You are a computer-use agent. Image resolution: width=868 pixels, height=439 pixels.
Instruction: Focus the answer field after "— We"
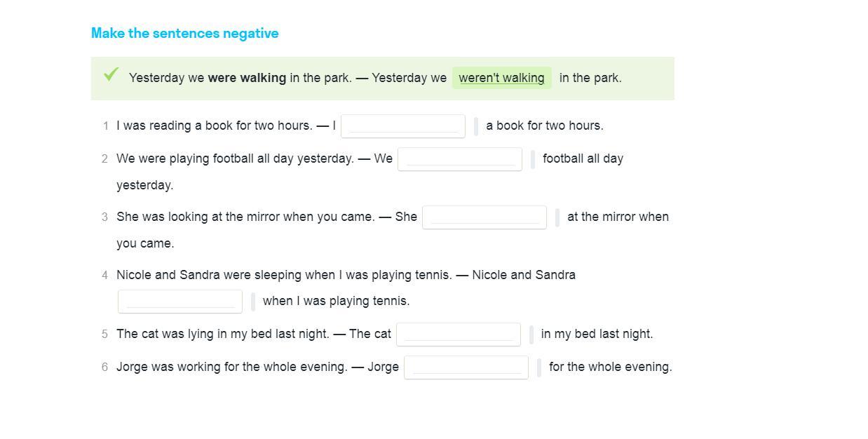(459, 159)
